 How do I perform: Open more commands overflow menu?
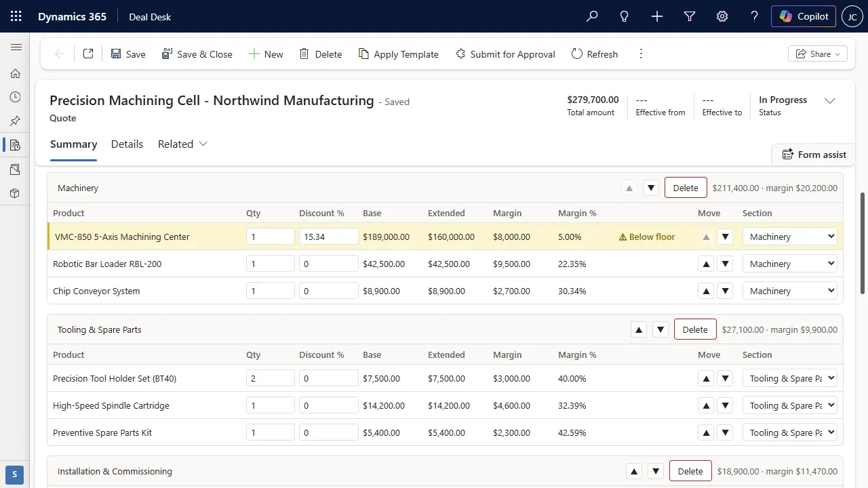(641, 54)
